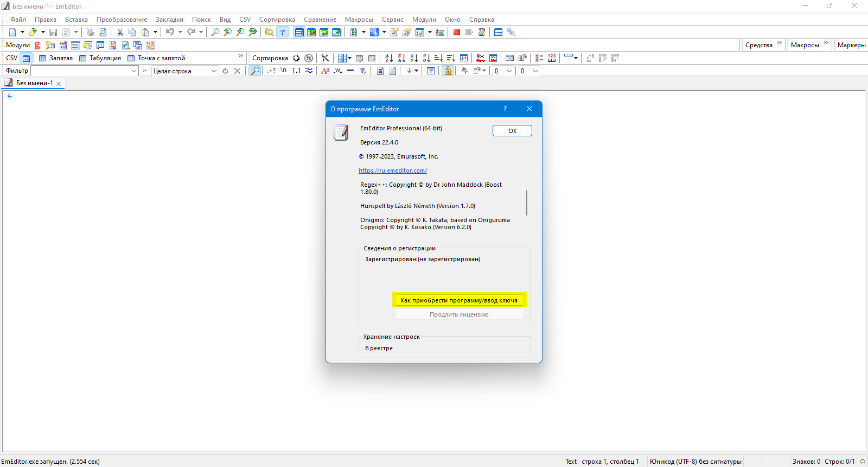Click the Print icon in the toolbar
This screenshot has width=868, height=467.
pyautogui.click(x=90, y=32)
